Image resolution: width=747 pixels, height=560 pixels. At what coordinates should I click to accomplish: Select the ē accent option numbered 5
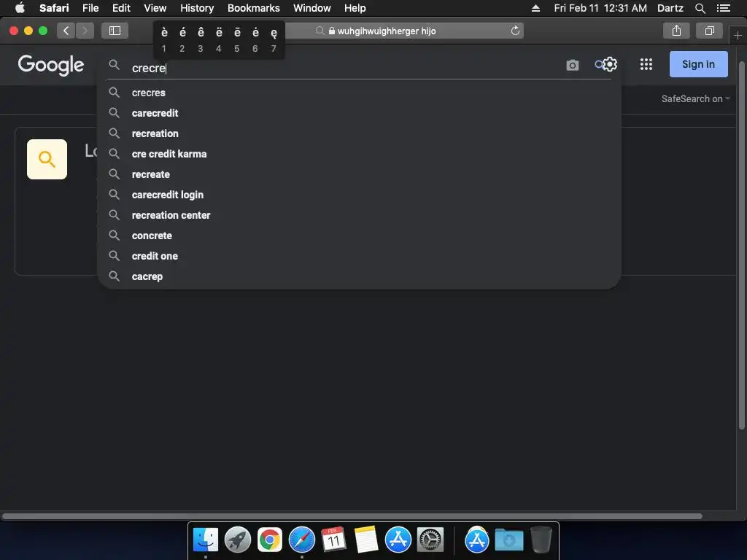(237, 39)
